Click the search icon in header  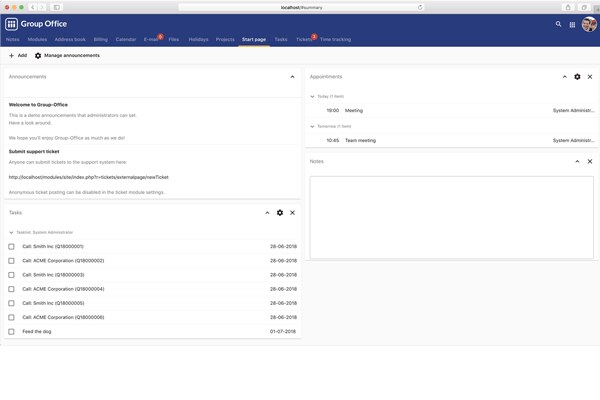[x=559, y=24]
